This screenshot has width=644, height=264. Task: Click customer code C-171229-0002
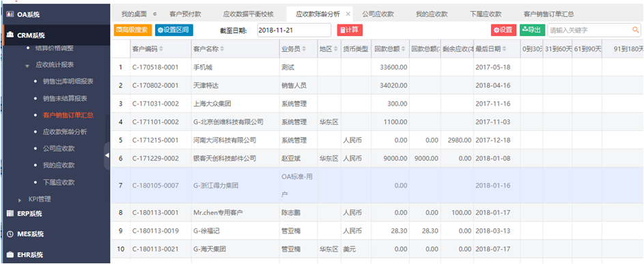(x=155, y=158)
